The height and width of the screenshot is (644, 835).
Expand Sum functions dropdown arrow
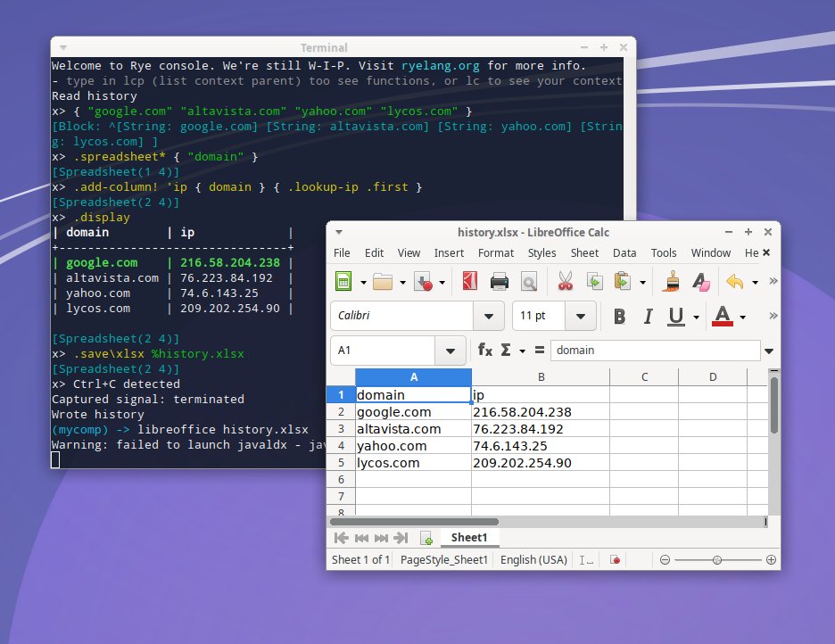coord(523,351)
